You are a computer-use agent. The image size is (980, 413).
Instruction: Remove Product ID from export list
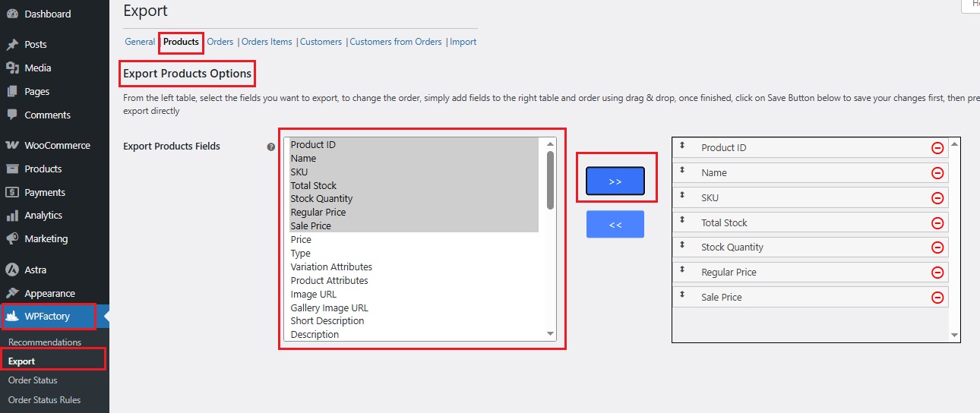click(x=937, y=148)
